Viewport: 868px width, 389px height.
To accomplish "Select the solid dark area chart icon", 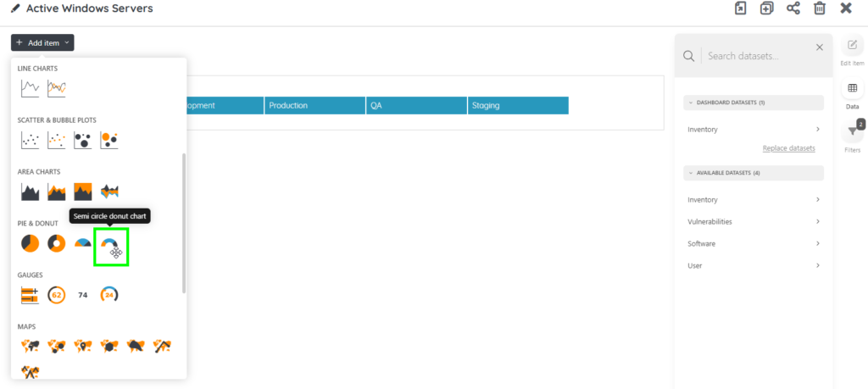I will [30, 192].
